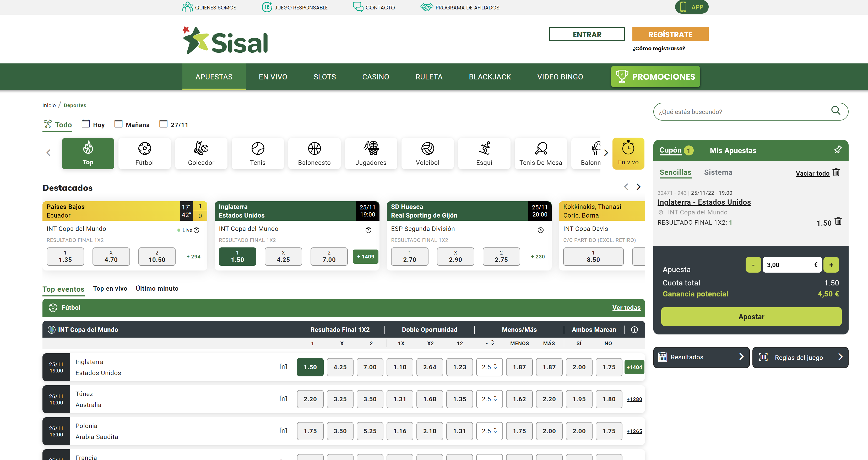Open the Voleibol sport category
868x460 pixels.
tap(428, 153)
